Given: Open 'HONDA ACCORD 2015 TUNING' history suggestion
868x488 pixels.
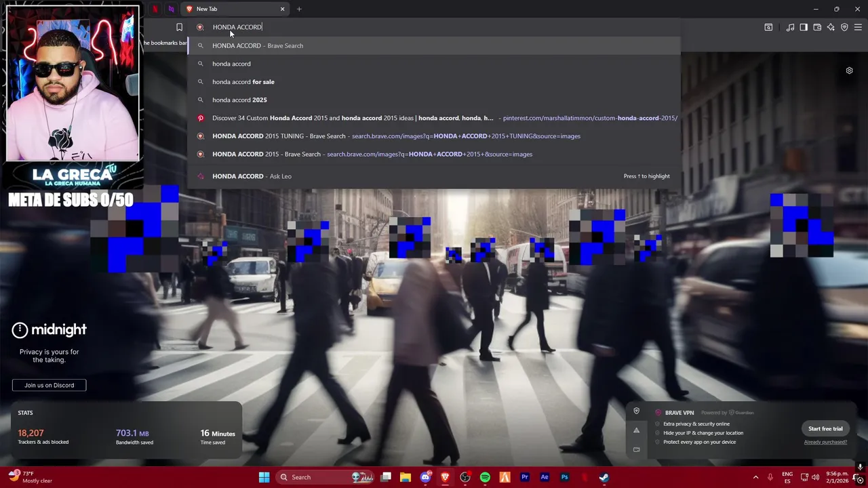Looking at the screenshot, I should (x=434, y=136).
